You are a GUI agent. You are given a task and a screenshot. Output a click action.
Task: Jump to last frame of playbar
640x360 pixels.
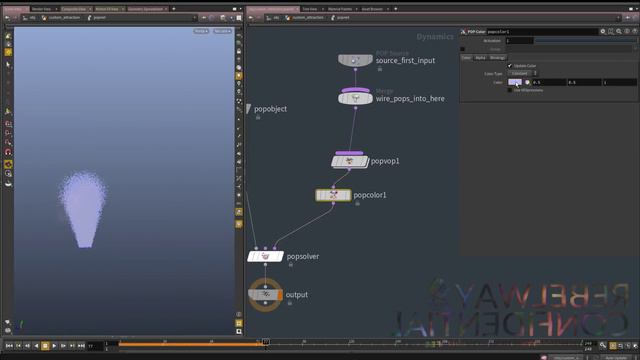[81, 346]
